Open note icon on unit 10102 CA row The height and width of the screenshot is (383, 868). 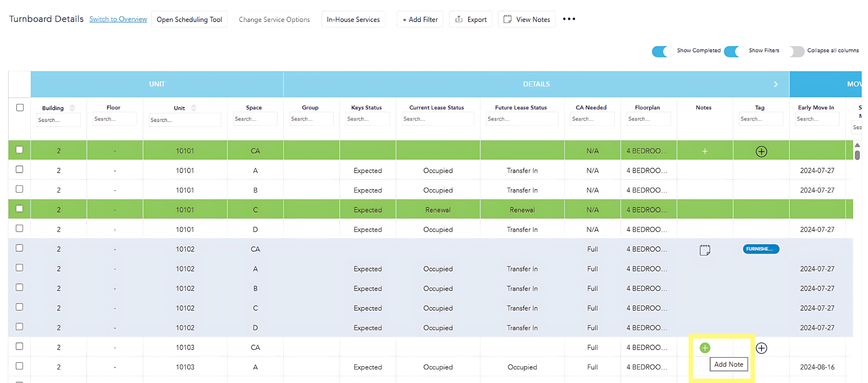(705, 250)
